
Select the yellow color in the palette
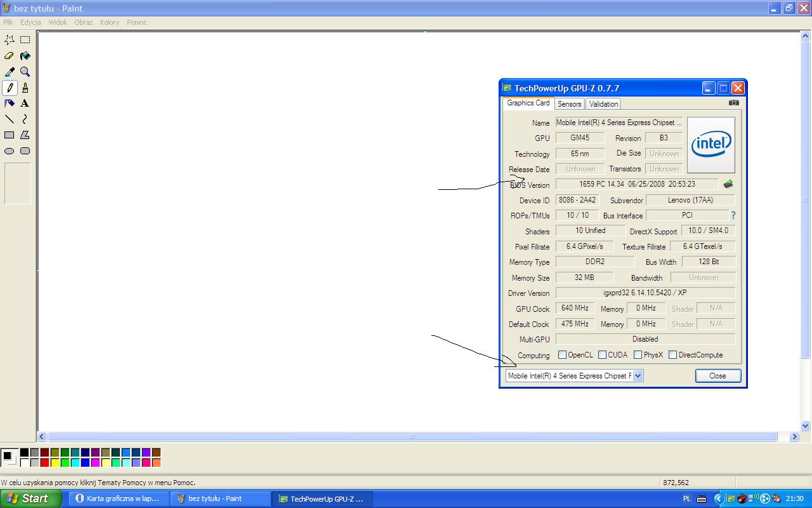tap(55, 462)
